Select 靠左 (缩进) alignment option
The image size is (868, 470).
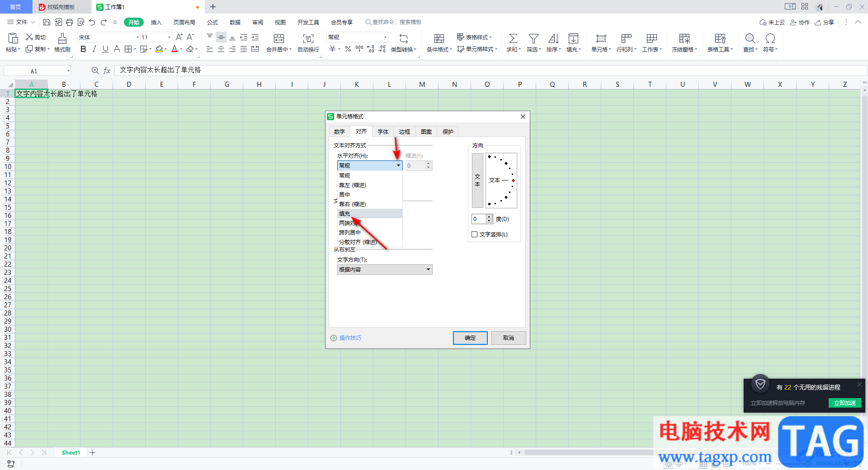point(370,185)
